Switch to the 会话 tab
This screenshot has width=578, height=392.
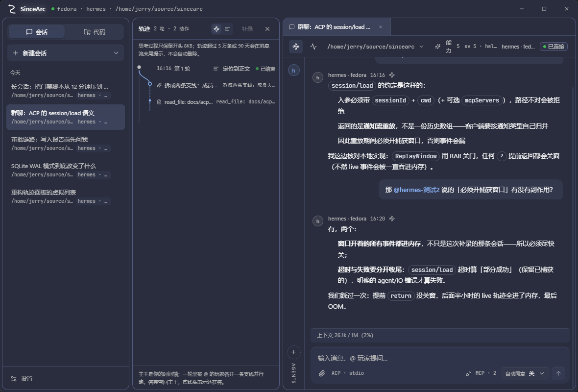(x=37, y=32)
